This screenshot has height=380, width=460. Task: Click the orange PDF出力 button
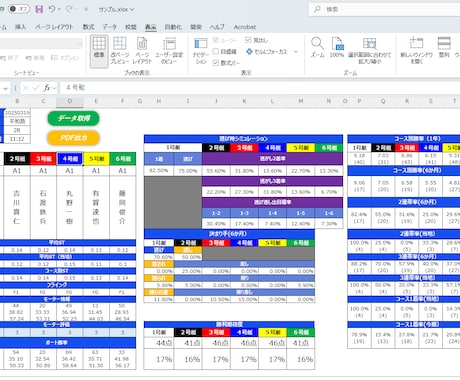[74, 138]
